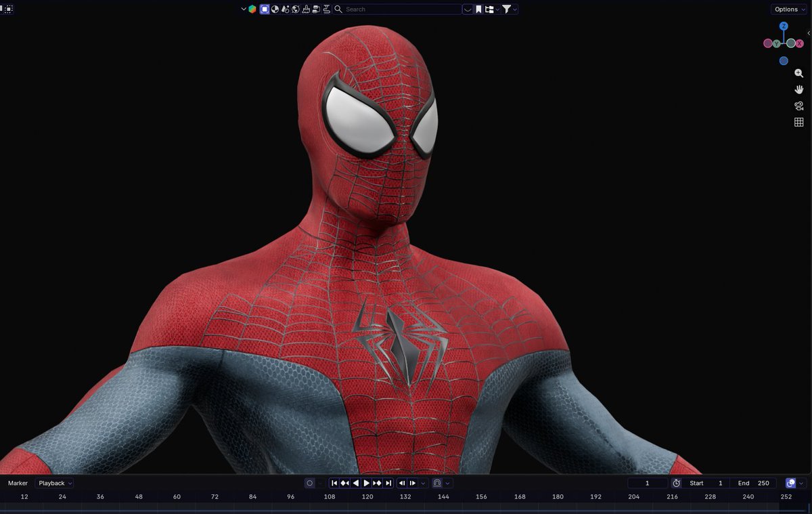
Task: Snap view to Z axis on gizmo
Action: (784, 26)
